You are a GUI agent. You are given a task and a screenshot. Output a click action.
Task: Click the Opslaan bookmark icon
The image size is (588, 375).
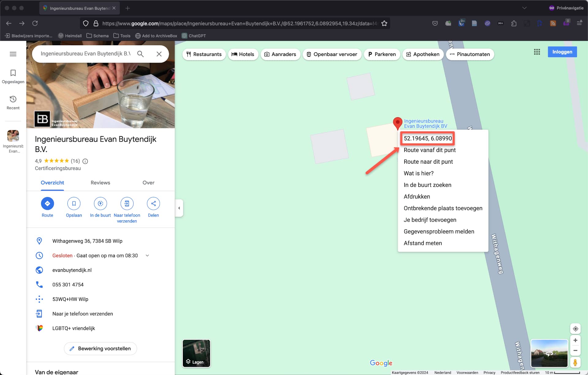pyautogui.click(x=74, y=203)
